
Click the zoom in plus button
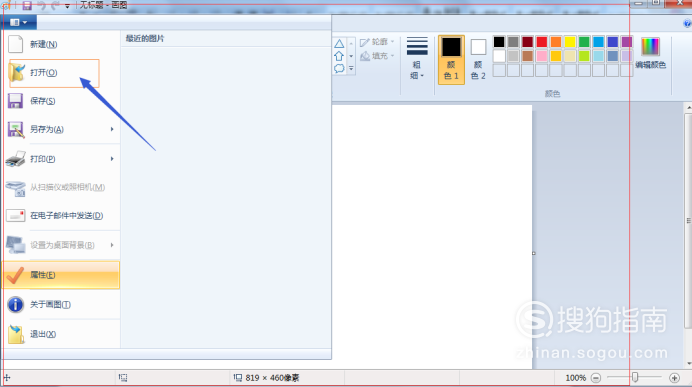[x=674, y=378]
